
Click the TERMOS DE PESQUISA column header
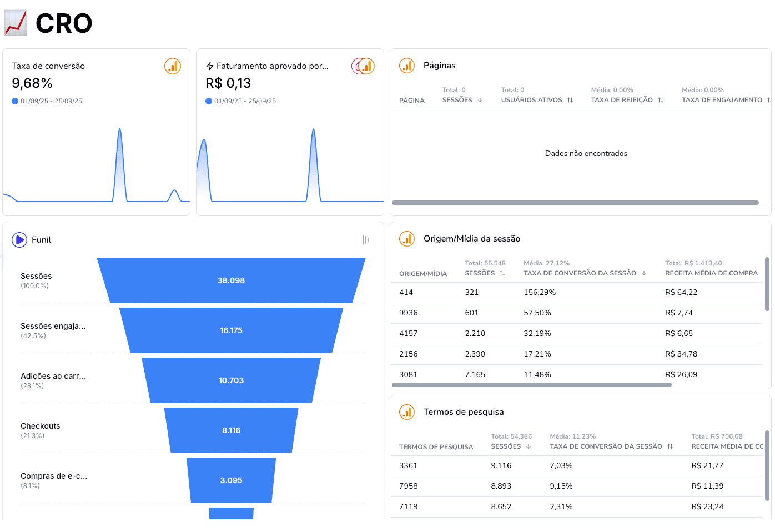pos(436,447)
